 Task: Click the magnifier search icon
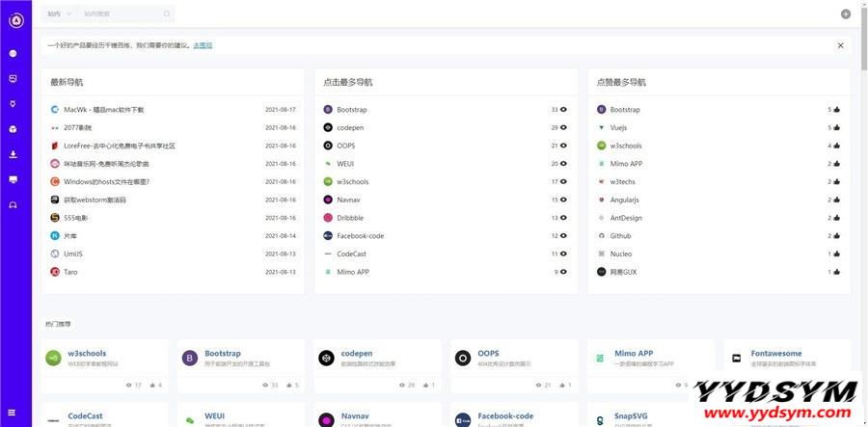[x=167, y=14]
